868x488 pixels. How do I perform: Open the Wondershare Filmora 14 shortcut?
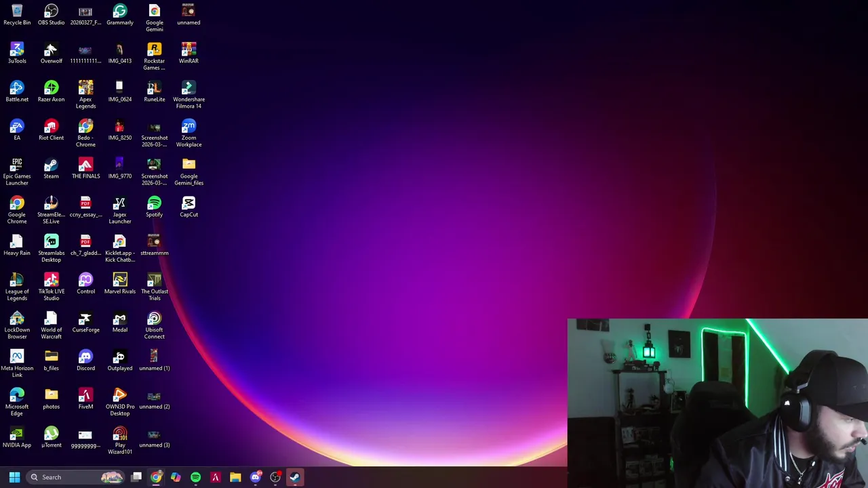point(189,94)
